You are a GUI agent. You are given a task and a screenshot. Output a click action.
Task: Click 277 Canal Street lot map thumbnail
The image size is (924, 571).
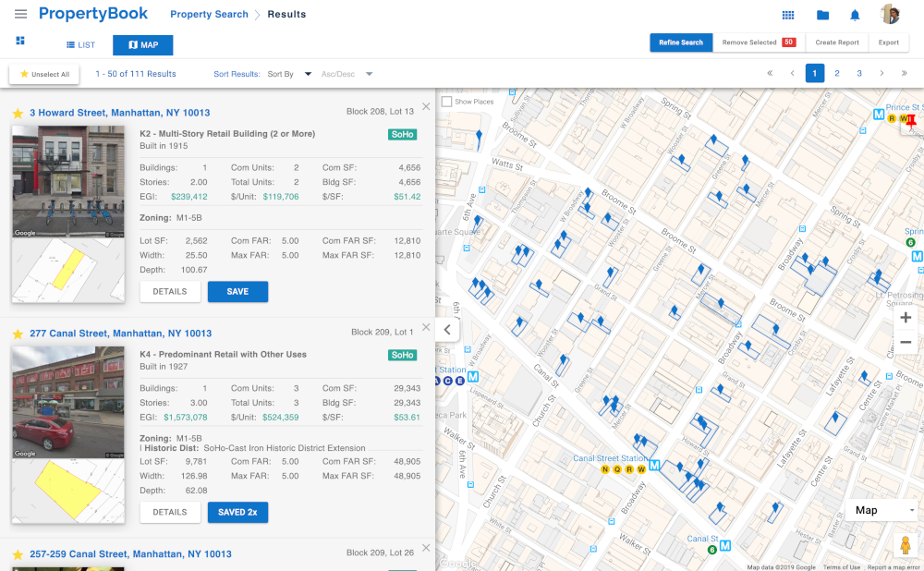coord(68,492)
